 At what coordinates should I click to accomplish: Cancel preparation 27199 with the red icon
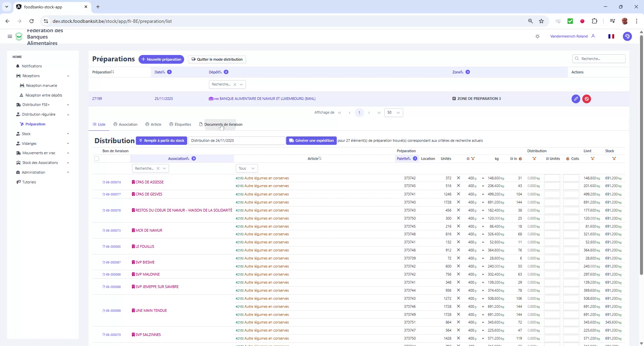click(587, 99)
